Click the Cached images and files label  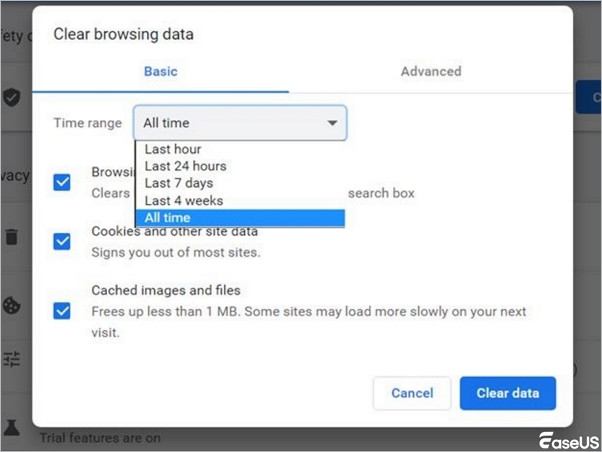tap(166, 290)
